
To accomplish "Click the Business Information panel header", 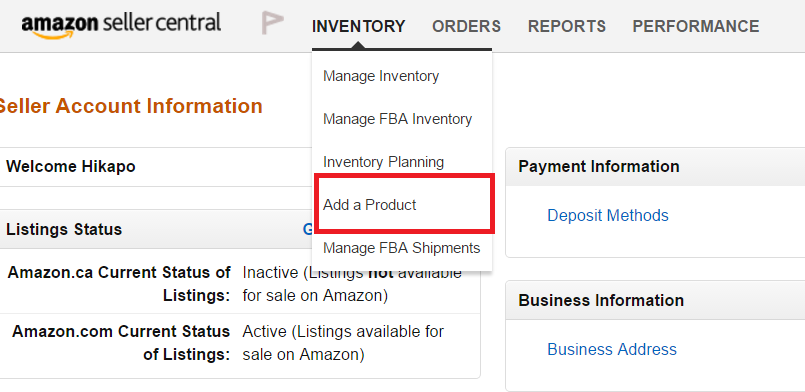I will click(655, 300).
